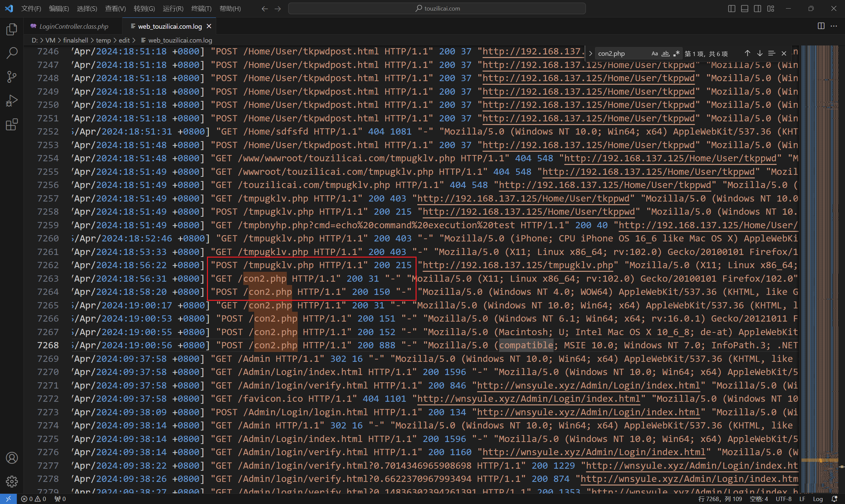Open the 运行(R) menu
Image resolution: width=845 pixels, height=504 pixels.
173,9
